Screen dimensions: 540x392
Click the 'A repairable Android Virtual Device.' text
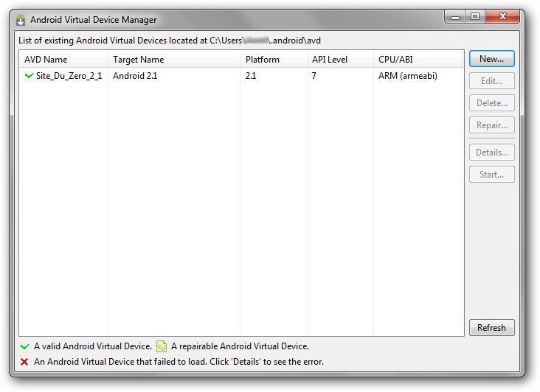(x=240, y=346)
